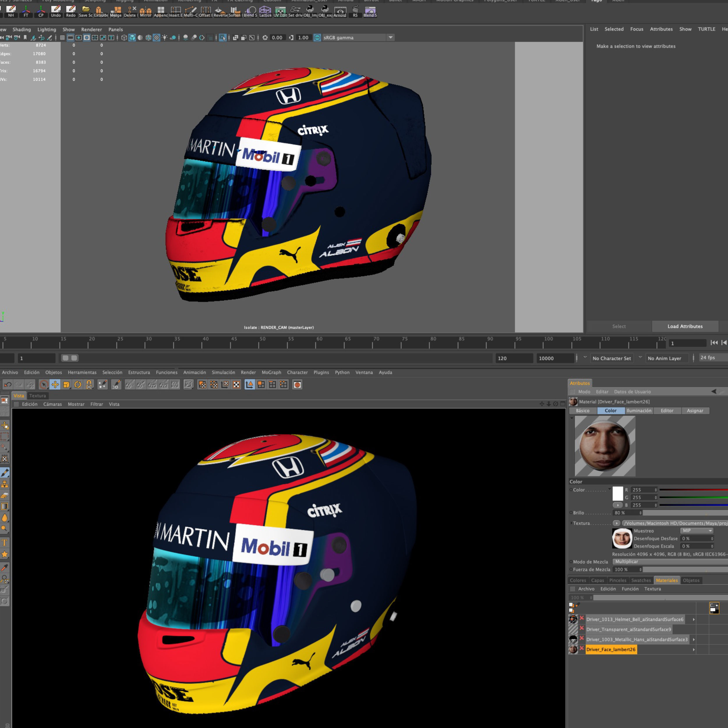Click the white Color swatch
The height and width of the screenshot is (728, 728).
(x=618, y=493)
